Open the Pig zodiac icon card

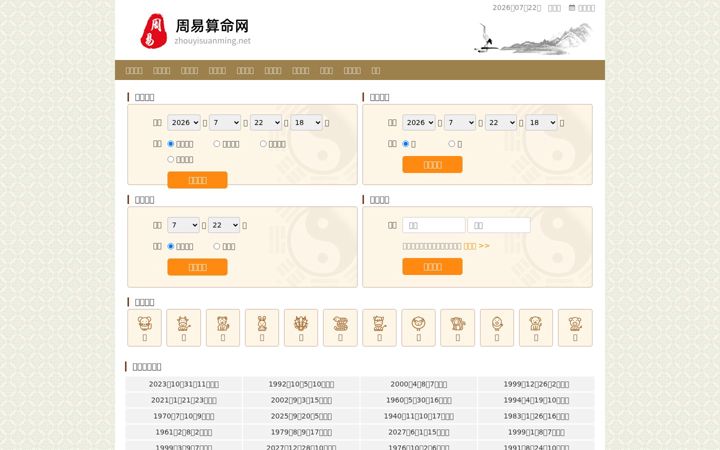575,328
